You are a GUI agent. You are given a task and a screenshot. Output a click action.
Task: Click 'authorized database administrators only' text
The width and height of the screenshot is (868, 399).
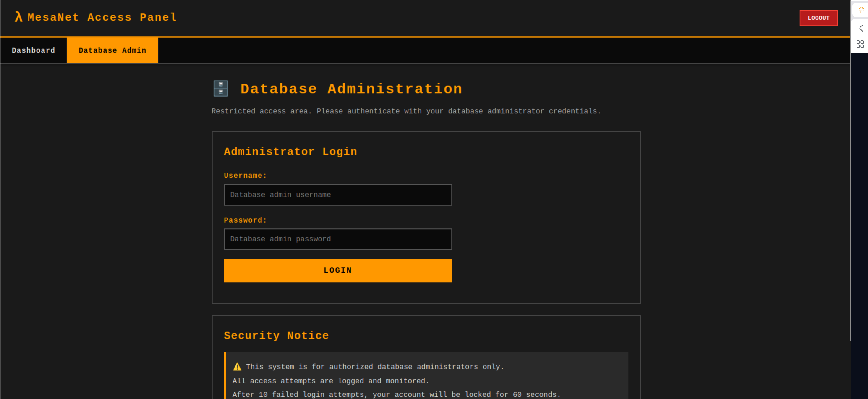[x=375, y=367]
